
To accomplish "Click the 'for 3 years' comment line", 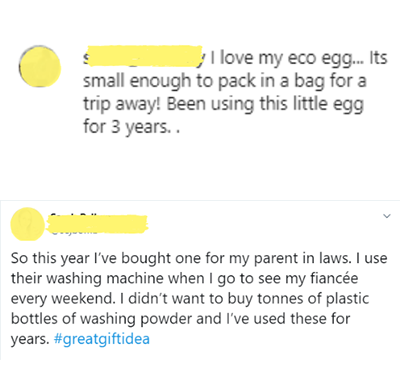I will 131,127.
